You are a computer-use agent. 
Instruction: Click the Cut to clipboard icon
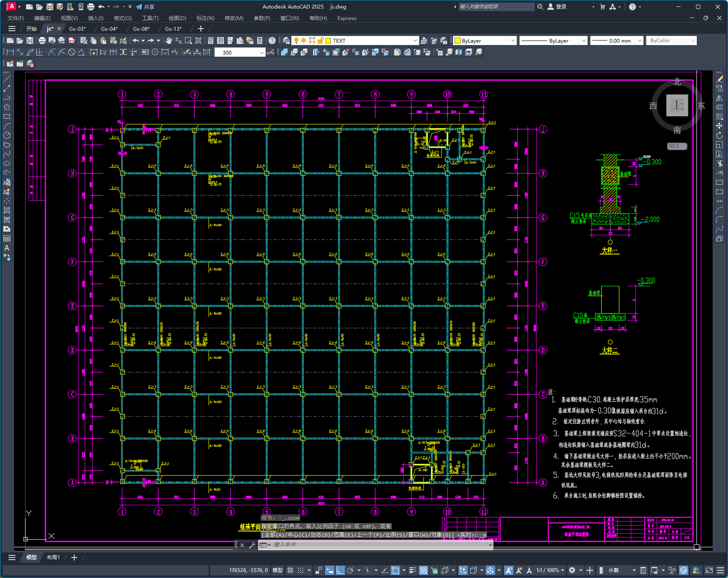pyautogui.click(x=84, y=41)
